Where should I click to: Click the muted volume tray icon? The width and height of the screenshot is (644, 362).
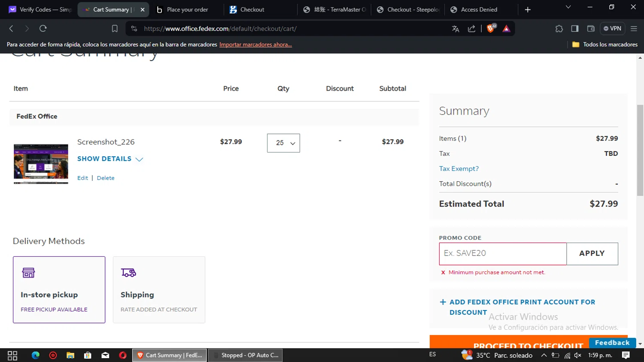(x=578, y=355)
